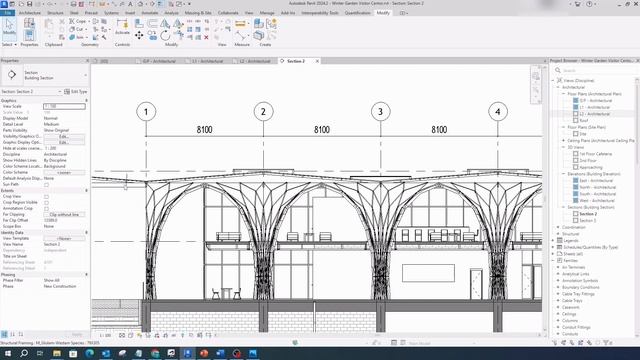
Task: Open Windows Start menu
Action: (x=8, y=353)
